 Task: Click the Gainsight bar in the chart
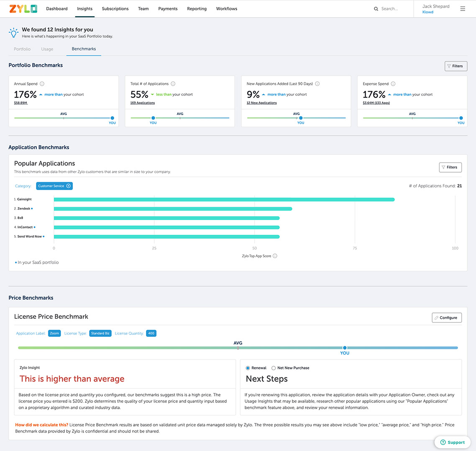224,200
